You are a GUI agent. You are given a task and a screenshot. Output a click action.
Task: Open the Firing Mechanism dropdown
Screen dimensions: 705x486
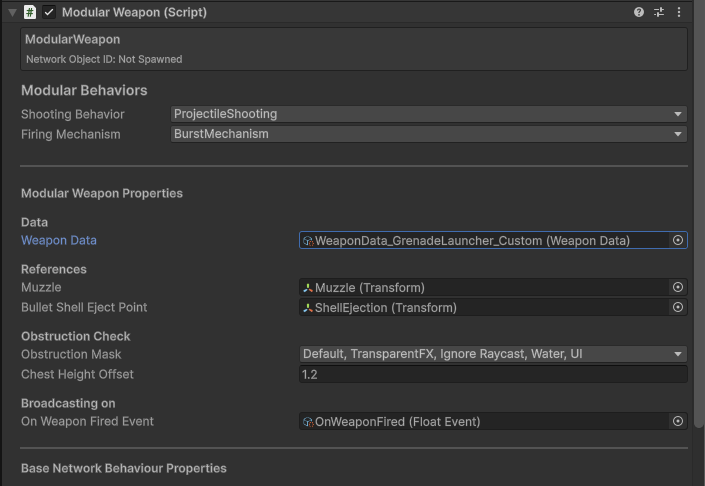point(428,134)
